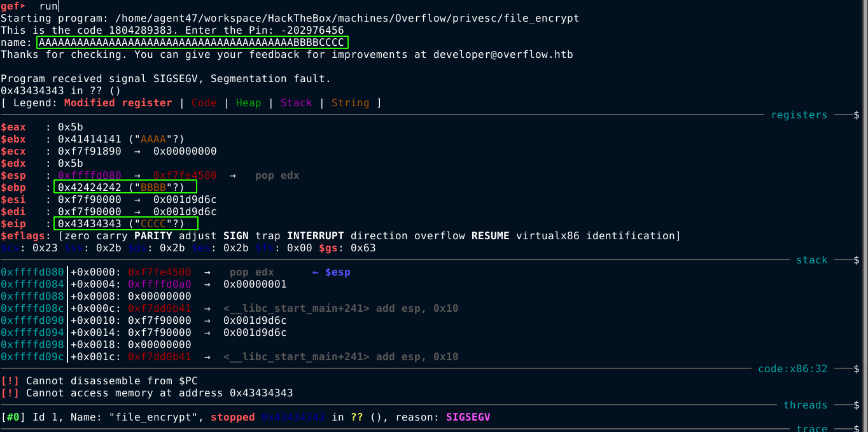Select the highlighted name input string
Screen dimensions: 868x432
(192, 43)
